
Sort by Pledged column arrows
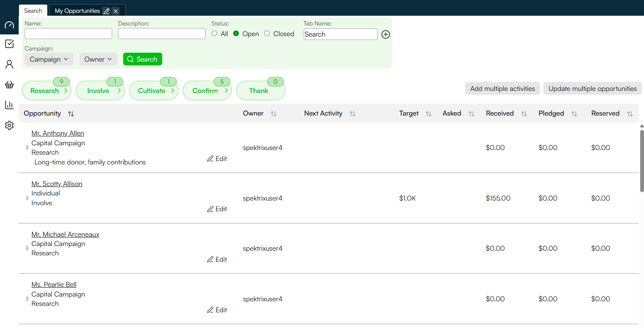point(574,113)
